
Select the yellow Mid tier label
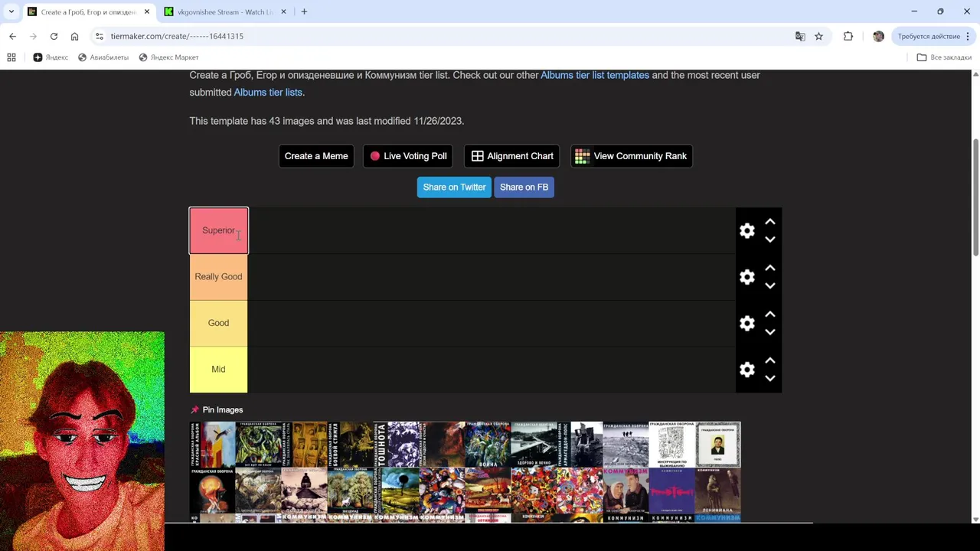219,370
